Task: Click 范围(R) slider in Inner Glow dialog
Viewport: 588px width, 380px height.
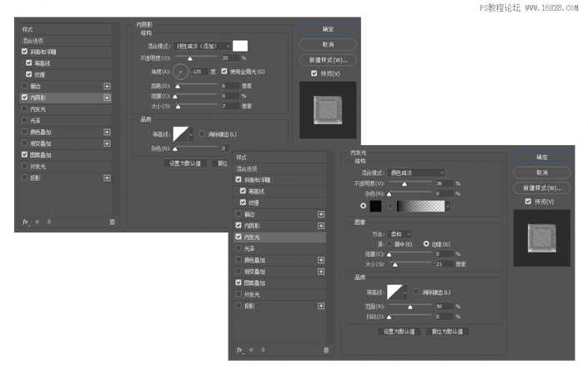Action: (x=410, y=306)
